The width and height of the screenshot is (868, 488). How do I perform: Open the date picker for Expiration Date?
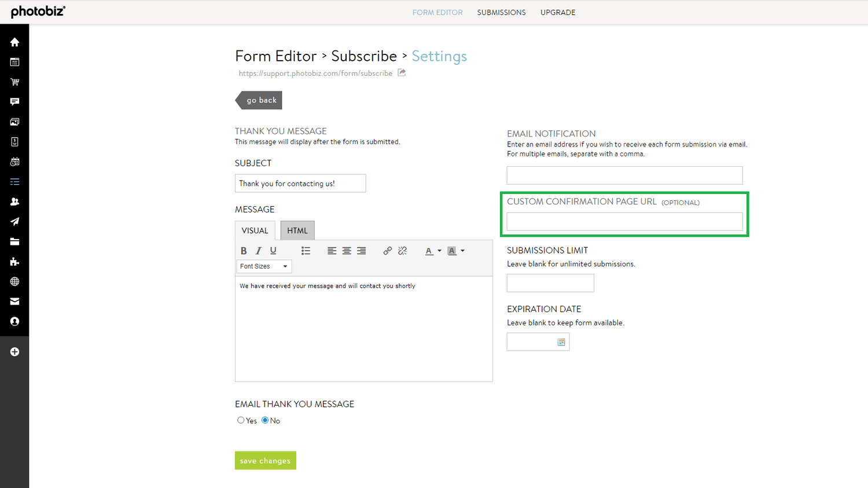click(561, 342)
